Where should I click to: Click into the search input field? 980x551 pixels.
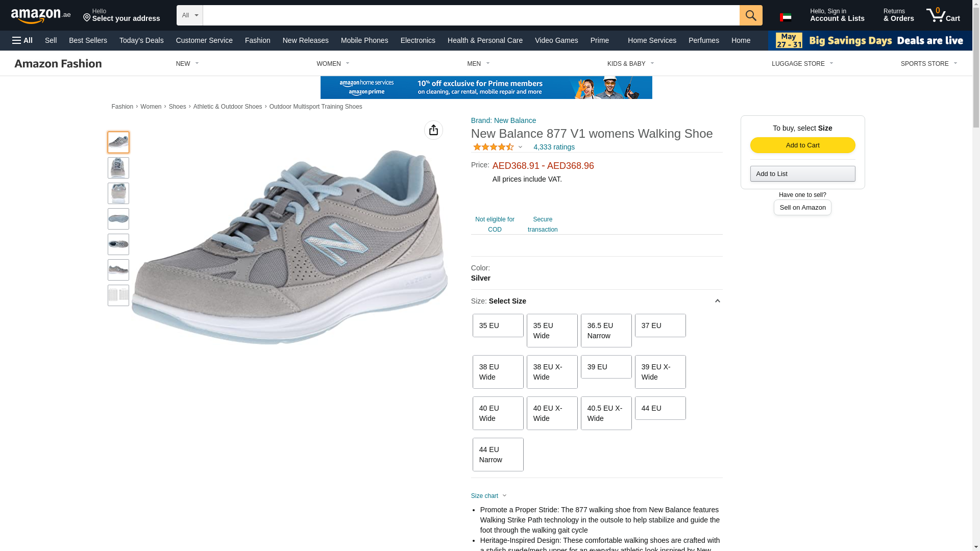tap(471, 15)
